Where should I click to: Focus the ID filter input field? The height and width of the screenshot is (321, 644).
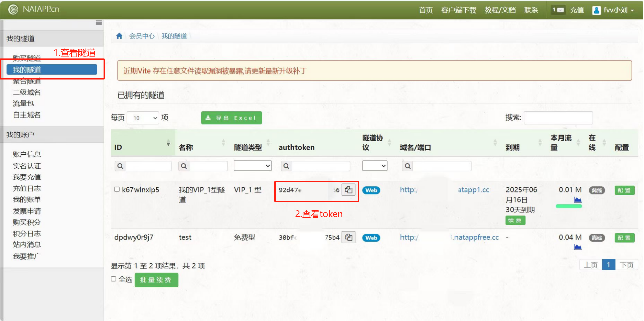point(148,166)
